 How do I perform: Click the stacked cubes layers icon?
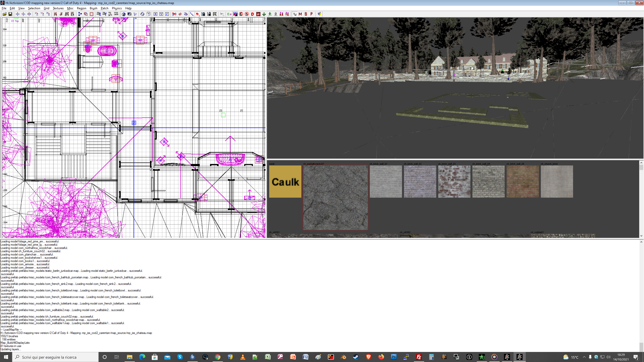pyautogui.click(x=319, y=14)
